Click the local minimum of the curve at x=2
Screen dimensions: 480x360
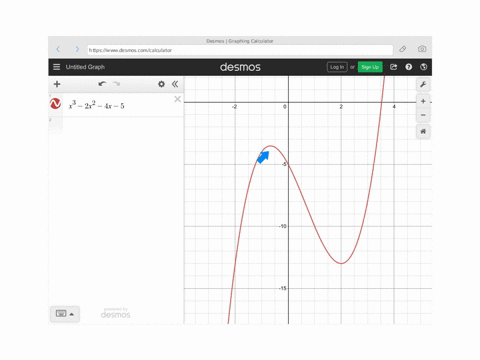point(341,264)
